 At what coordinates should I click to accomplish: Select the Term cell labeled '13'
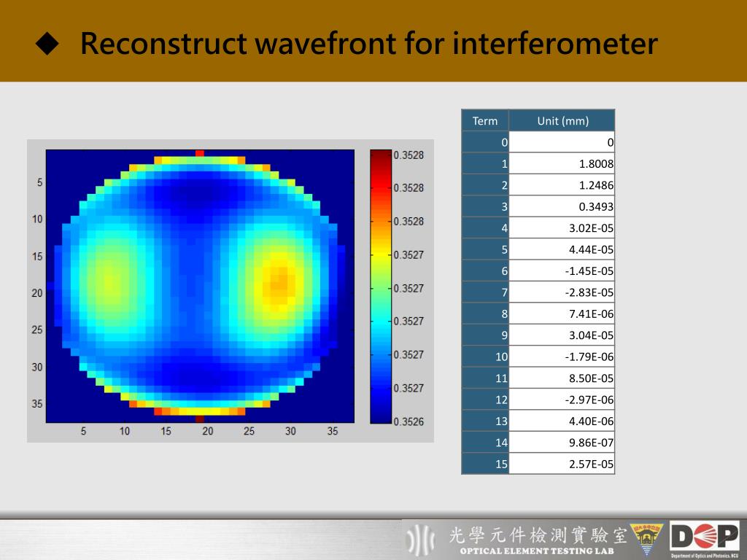[x=485, y=421]
